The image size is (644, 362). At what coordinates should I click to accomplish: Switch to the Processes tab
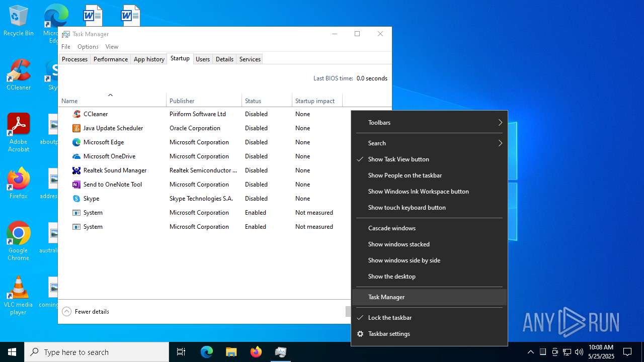coord(74,59)
